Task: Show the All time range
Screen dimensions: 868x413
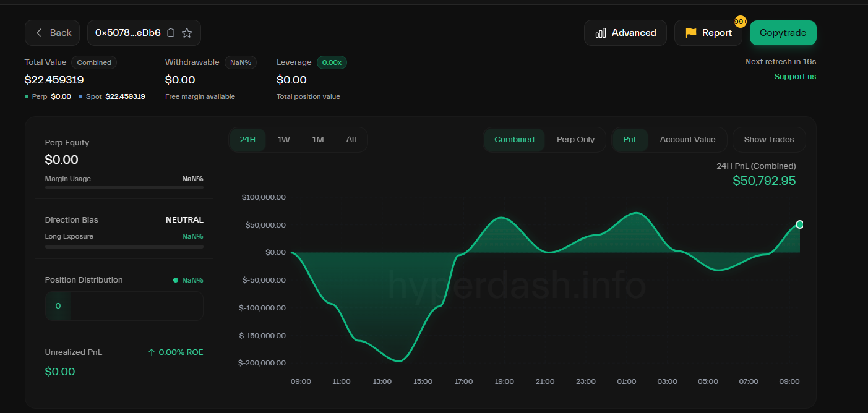Action: click(351, 140)
